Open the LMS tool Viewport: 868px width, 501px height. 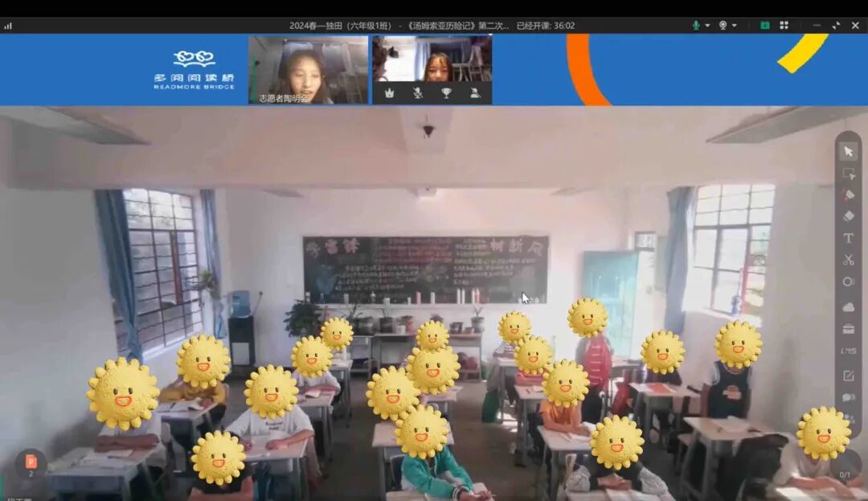848,348
